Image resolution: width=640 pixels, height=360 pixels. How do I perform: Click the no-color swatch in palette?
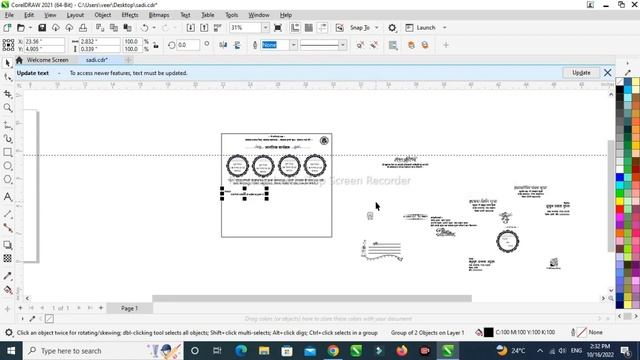(620, 82)
